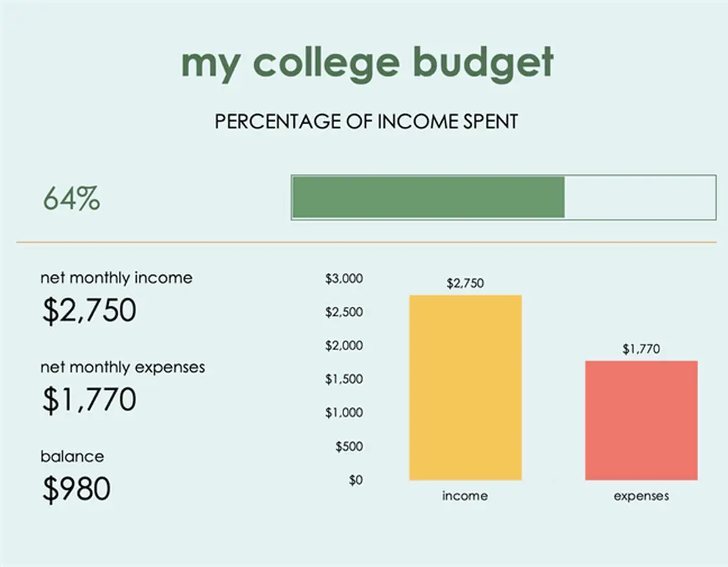
Task: Select the "balance" label
Action: click(x=72, y=456)
